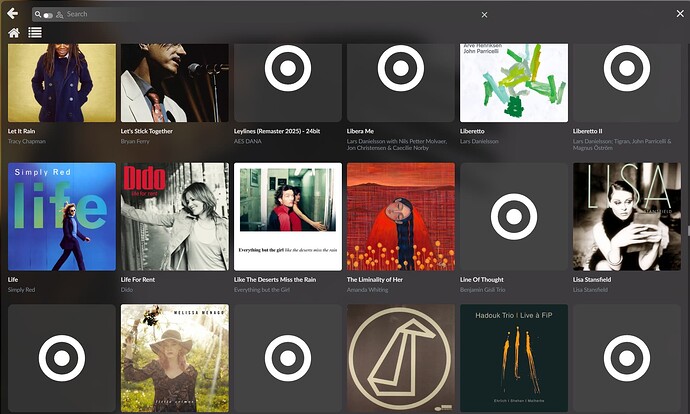
Task: Click the 'Line Of Thought' title
Action: click(x=482, y=279)
